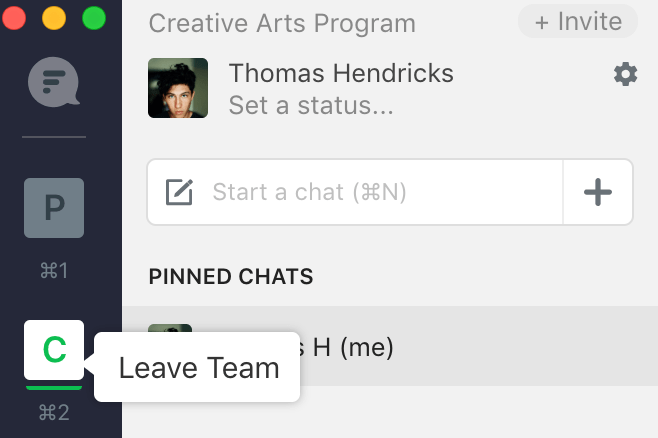Minimize the window with the yellow button
Screen dimensions: 658x438
click(x=53, y=18)
